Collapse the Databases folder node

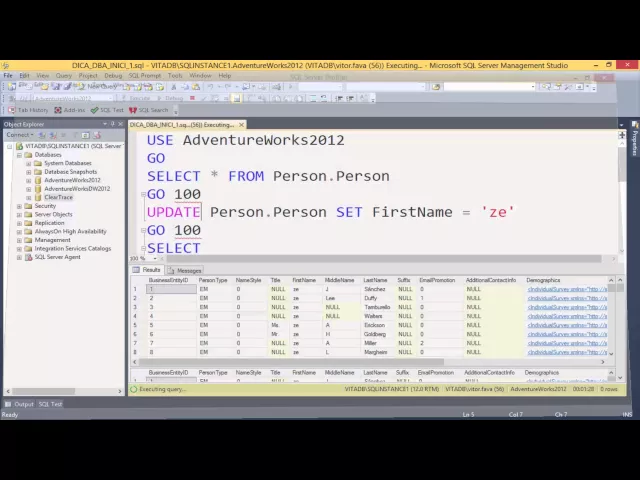[19, 155]
